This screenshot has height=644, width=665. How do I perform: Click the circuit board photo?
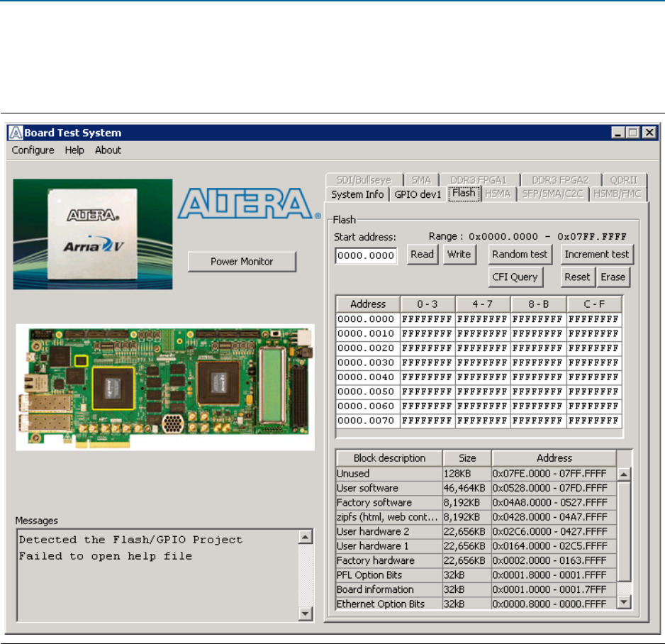[165, 388]
